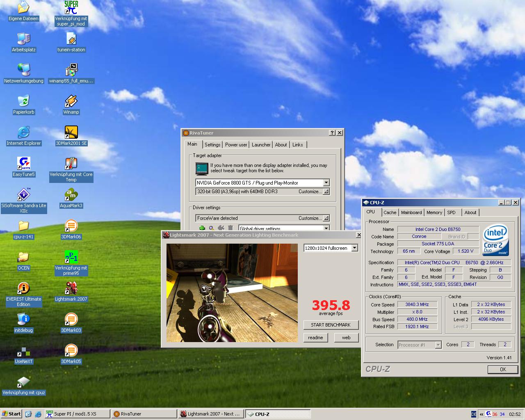Image resolution: width=525 pixels, height=420 pixels.
Task: Click the taskbar clock showing 02:52
Action: (515, 414)
